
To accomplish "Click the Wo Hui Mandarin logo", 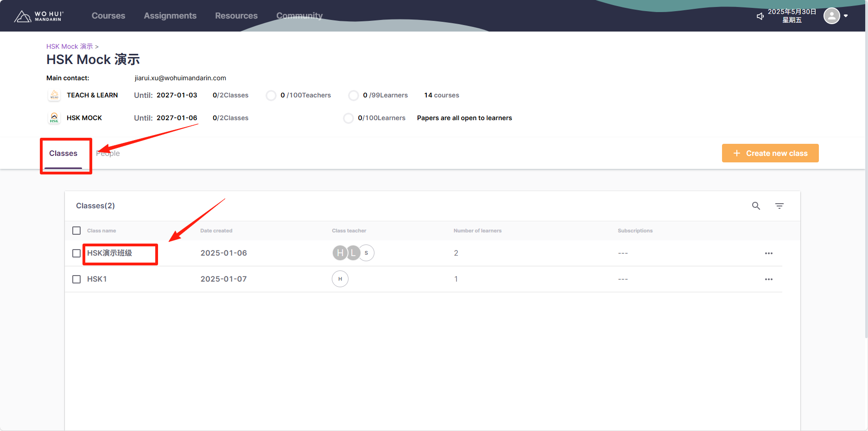I will 38,16.
